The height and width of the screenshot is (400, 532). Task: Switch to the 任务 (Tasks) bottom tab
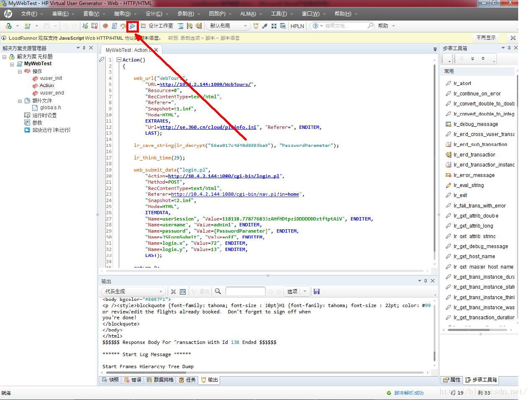point(187,380)
